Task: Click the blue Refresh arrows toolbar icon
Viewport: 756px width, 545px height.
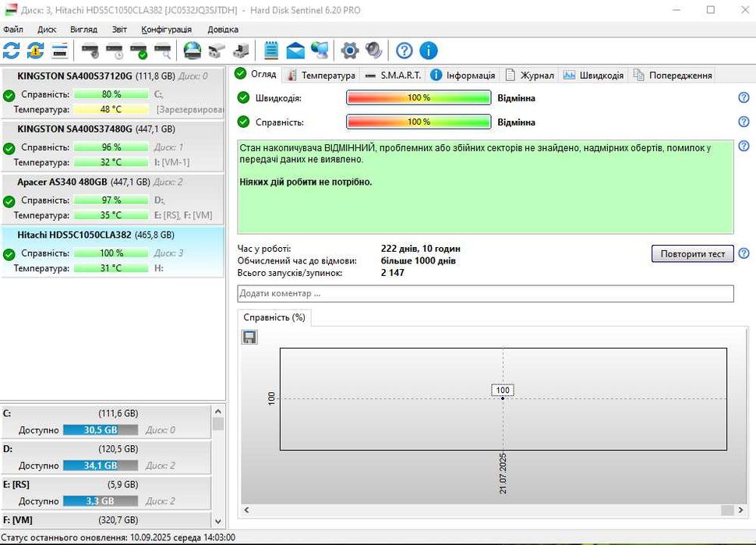Action: click(11, 50)
